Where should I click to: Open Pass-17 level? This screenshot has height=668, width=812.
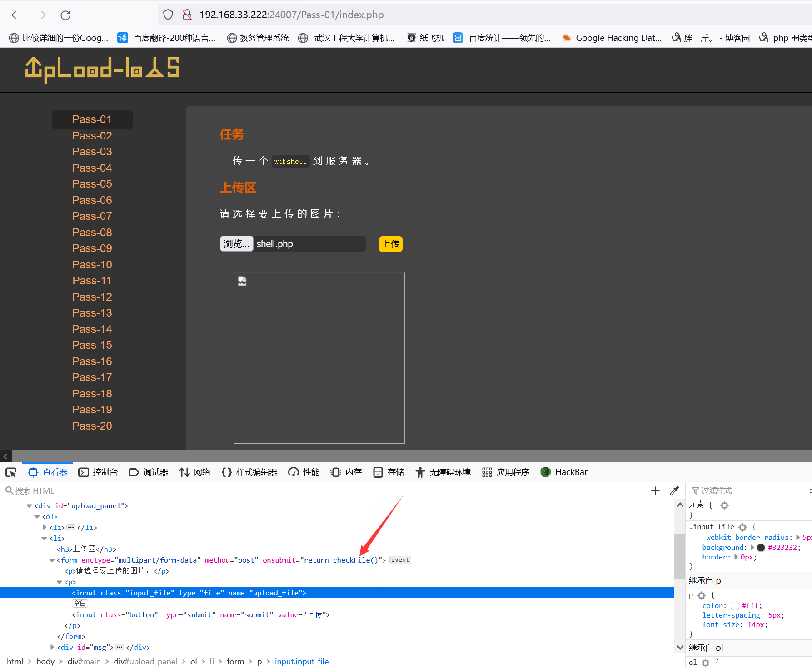(x=92, y=377)
